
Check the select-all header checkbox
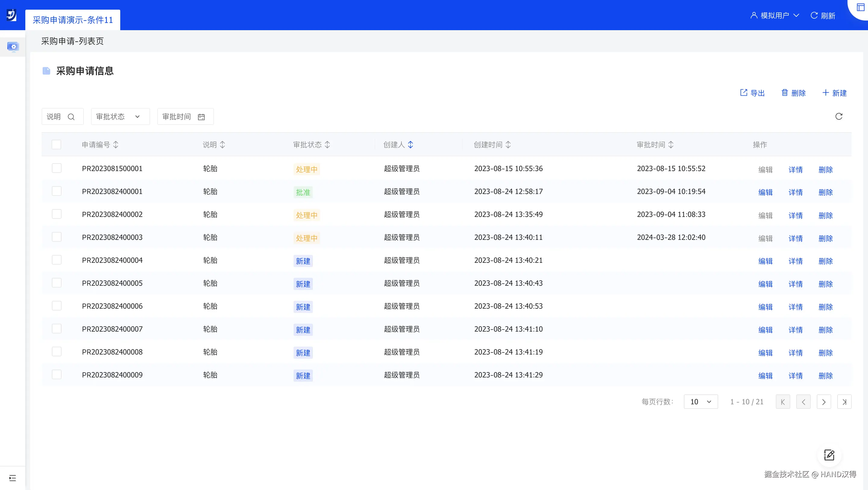57,145
